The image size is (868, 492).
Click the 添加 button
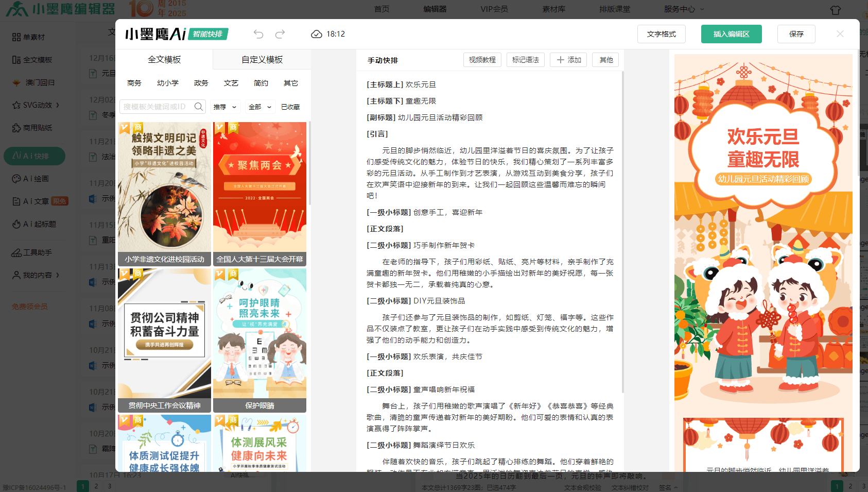(569, 60)
